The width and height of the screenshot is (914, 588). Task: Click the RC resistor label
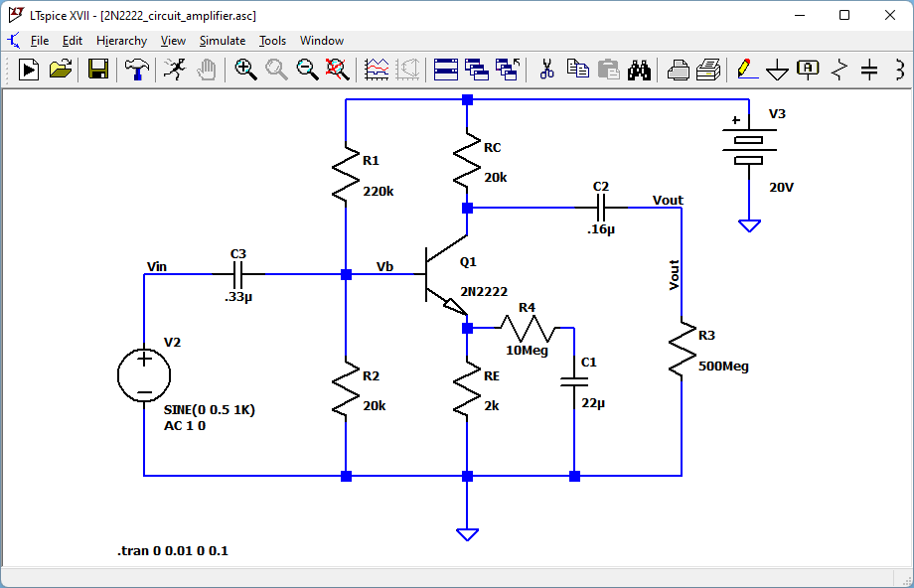tap(493, 147)
